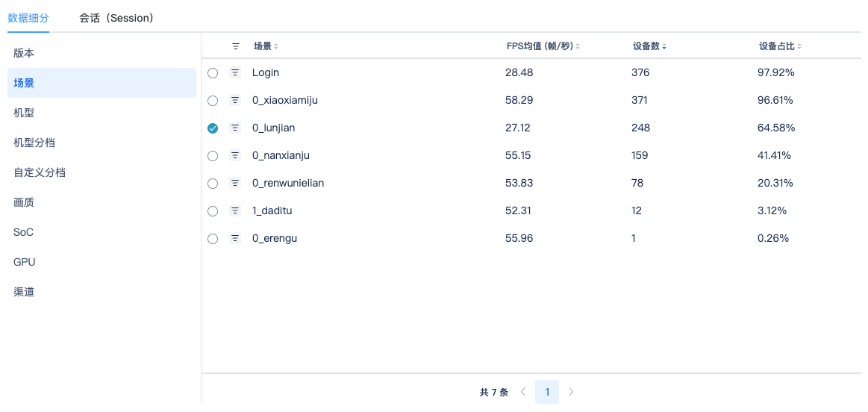Open the 机型分档 sidebar item

(x=34, y=143)
